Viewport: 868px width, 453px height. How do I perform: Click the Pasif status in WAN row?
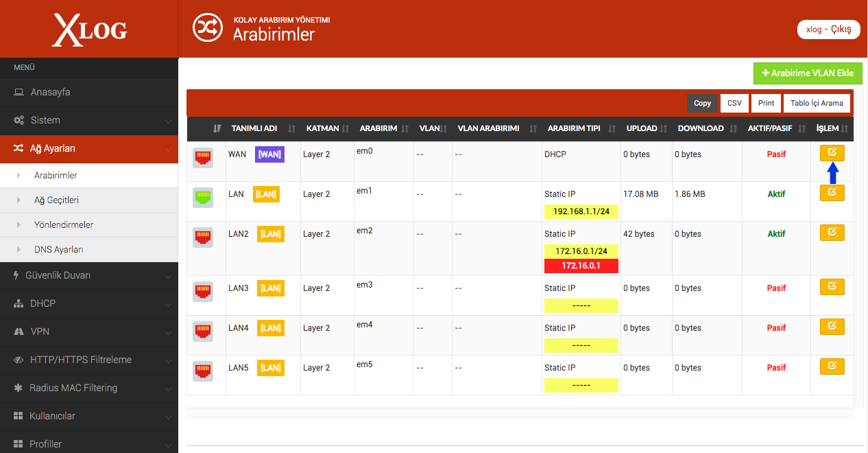tap(776, 154)
